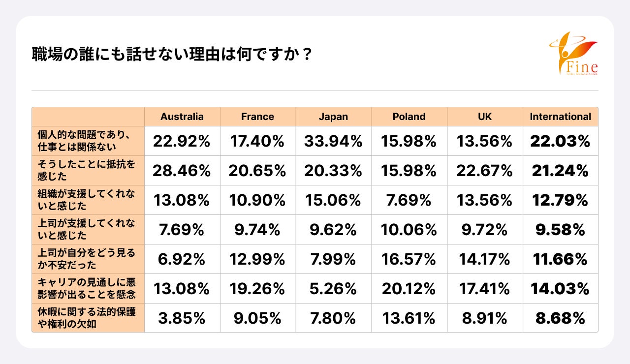This screenshot has width=630, height=364.
Task: Click Japan's 33.94% cell
Action: click(x=333, y=142)
